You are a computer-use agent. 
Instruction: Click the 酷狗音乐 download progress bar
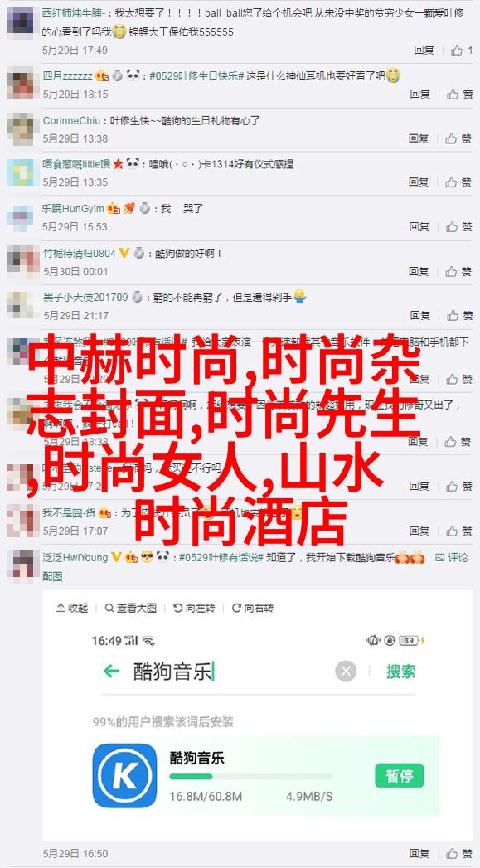click(x=251, y=777)
